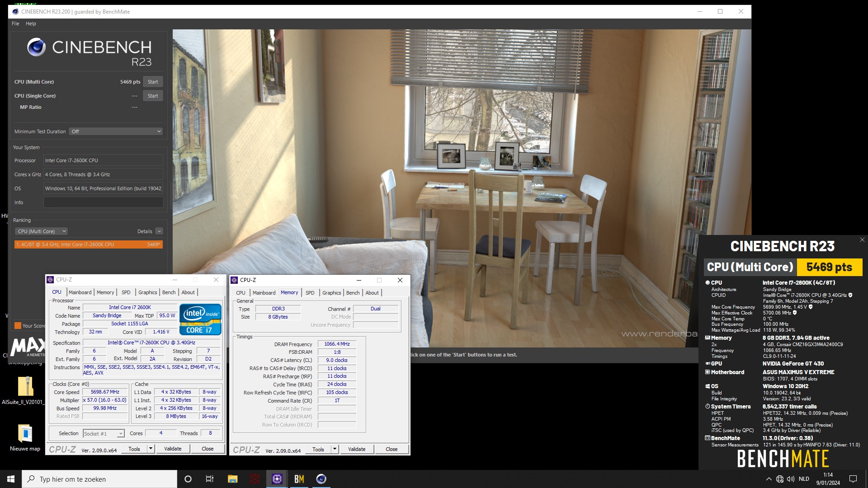Screen dimensions: 868x488
Task: Click the Cortana circle icon in taskbar
Action: 188,479
